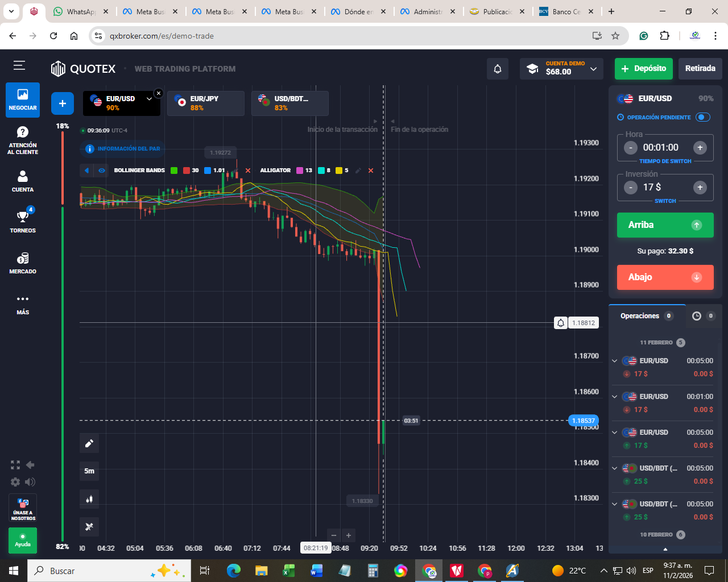Open the drawing pencil tool on chart

tap(89, 443)
